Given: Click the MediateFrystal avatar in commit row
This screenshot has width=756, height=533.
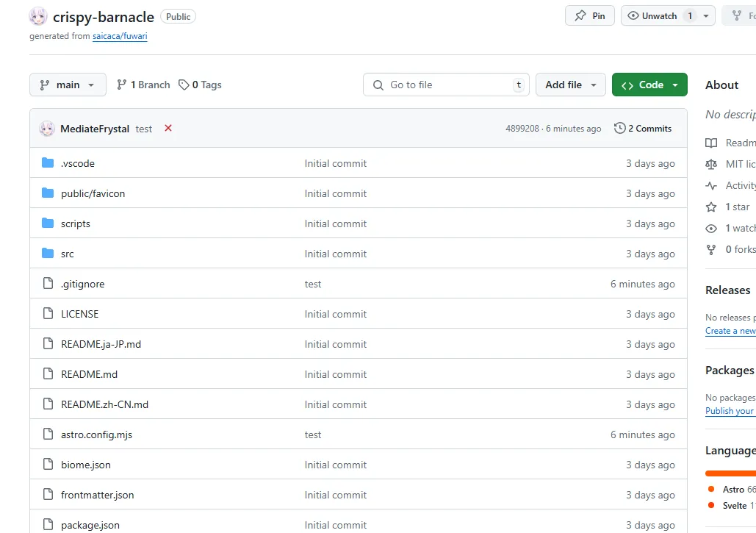Looking at the screenshot, I should (47, 129).
